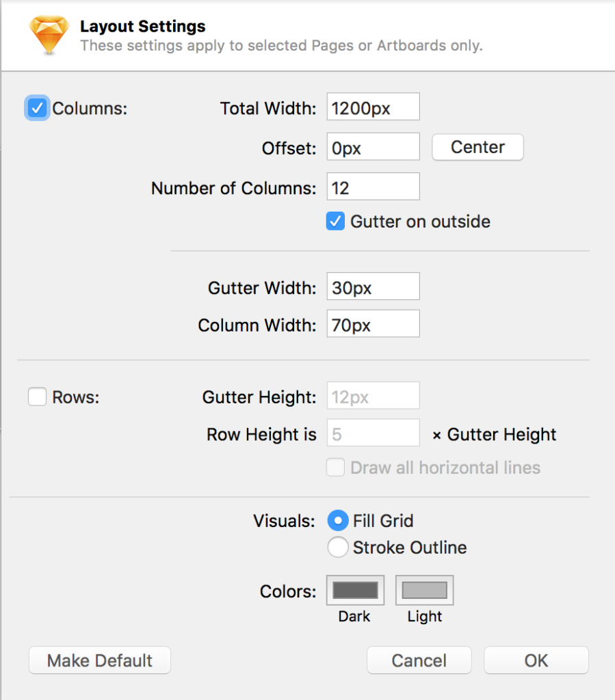615x700 pixels.
Task: Select the Number of Columns field
Action: click(373, 187)
